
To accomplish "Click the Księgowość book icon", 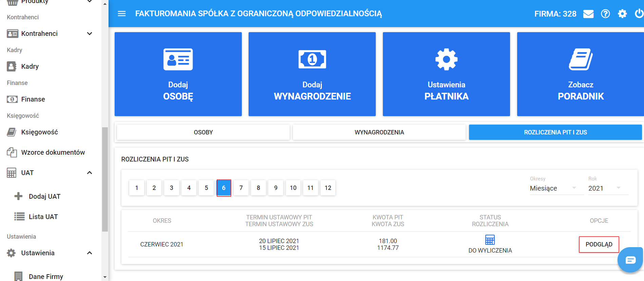I will pos(12,132).
